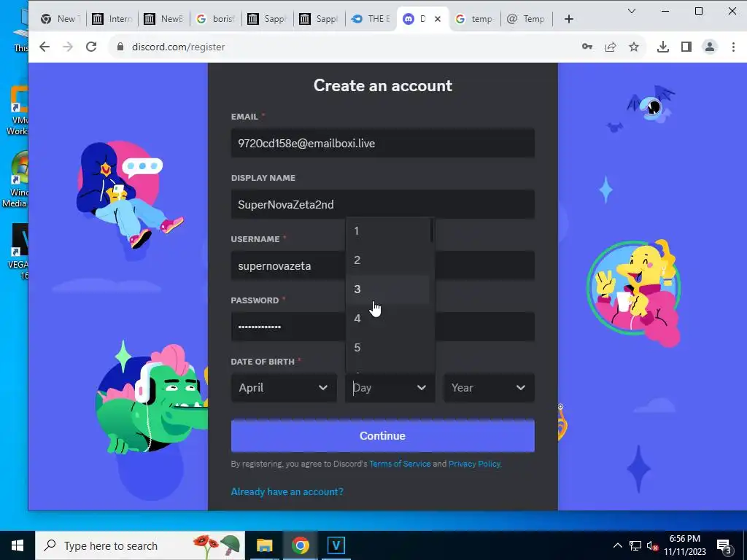Open the notification center

click(x=724, y=545)
